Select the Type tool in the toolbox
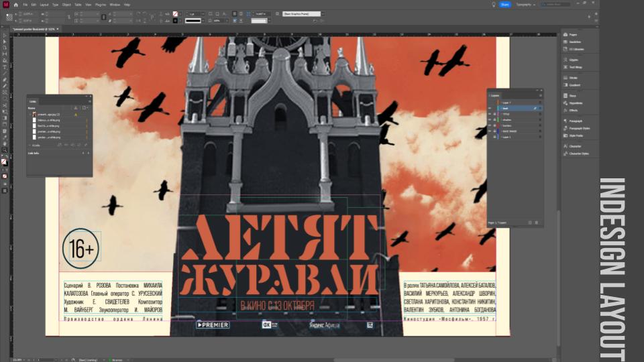The width and height of the screenshot is (644, 362). (5, 67)
